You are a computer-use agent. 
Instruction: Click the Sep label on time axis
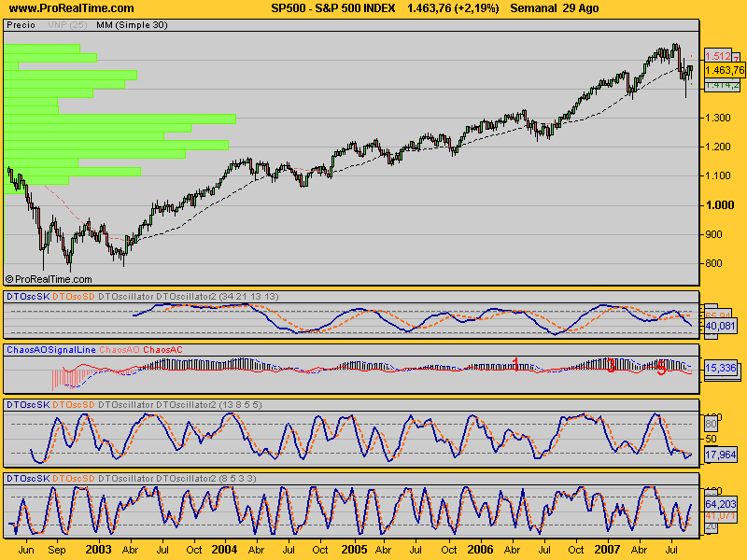pos(57,550)
